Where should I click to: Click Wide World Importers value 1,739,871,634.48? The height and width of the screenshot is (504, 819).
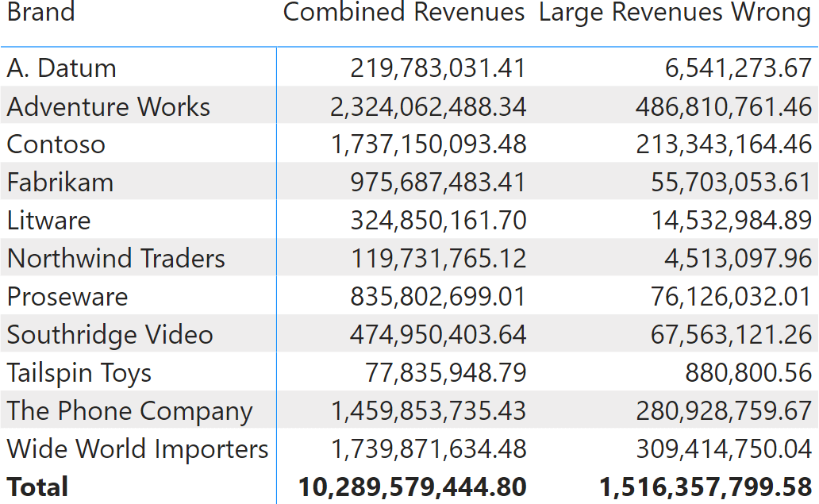(429, 449)
